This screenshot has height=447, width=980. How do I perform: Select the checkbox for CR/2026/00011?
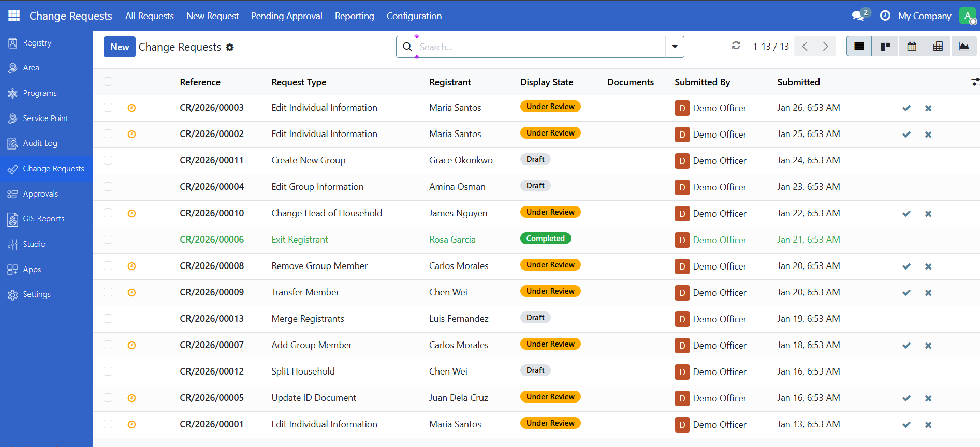point(108,160)
